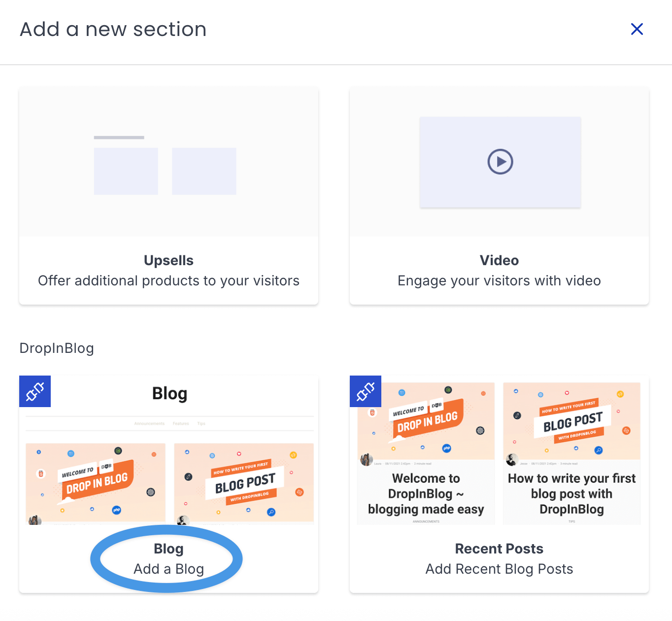
Task: Click the large Blog heading in preview
Action: [x=169, y=394]
